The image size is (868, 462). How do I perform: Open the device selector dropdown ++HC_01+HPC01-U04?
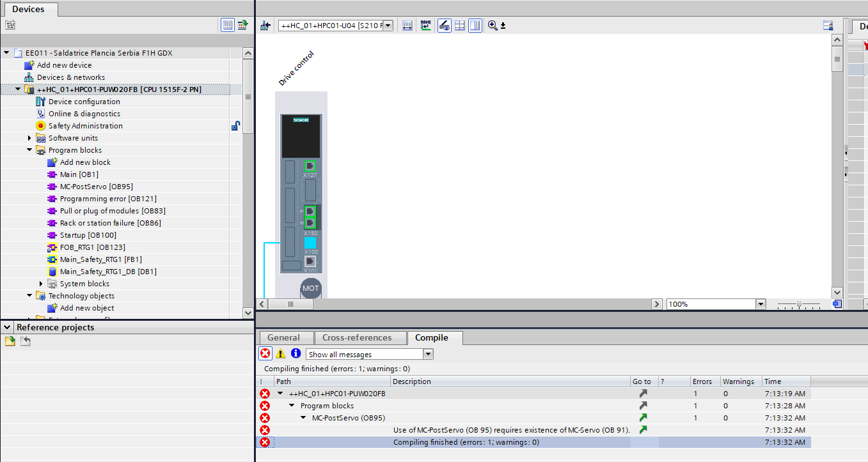point(387,26)
